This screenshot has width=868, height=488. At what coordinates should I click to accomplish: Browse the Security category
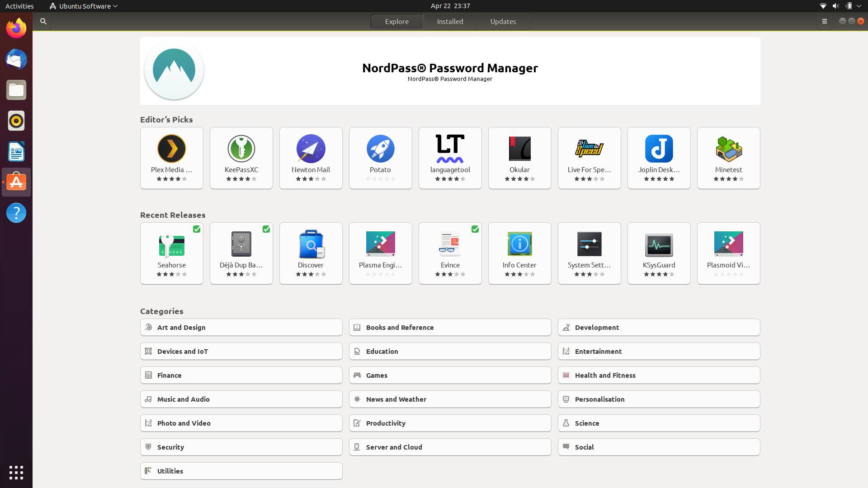pyautogui.click(x=241, y=447)
